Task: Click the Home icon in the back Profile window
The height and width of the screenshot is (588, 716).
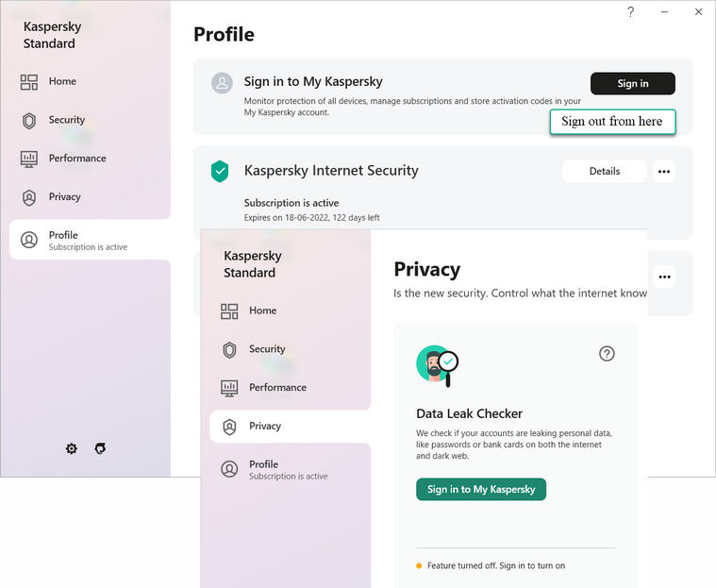Action: click(x=29, y=82)
